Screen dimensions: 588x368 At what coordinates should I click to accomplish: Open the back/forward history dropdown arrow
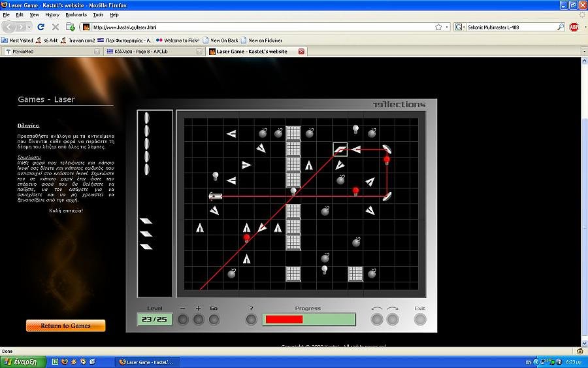(x=28, y=27)
